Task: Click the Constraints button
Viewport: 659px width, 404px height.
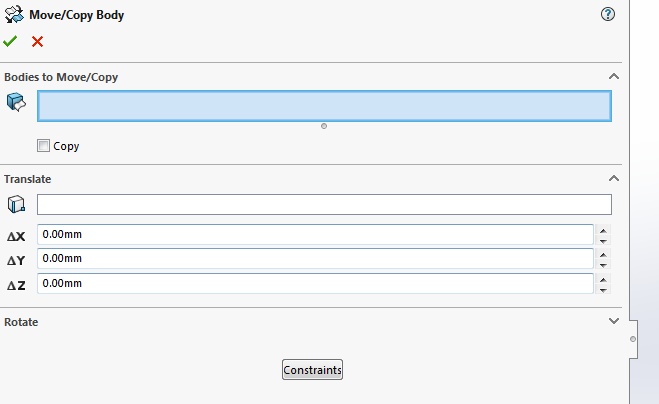Action: coord(312,370)
